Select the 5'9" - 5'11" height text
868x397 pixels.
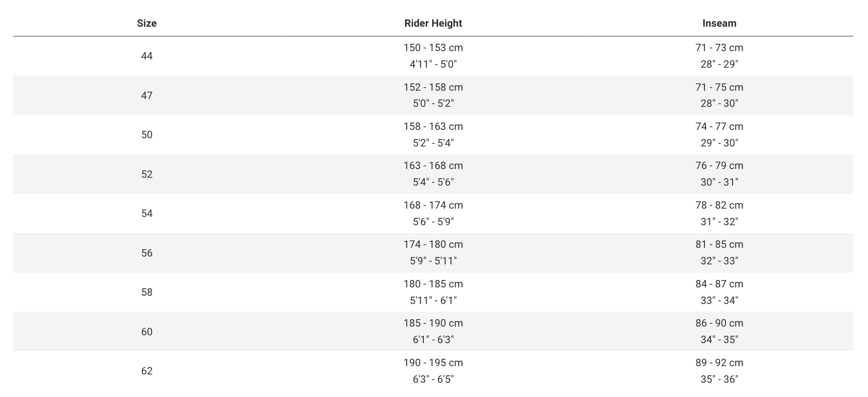pyautogui.click(x=433, y=261)
